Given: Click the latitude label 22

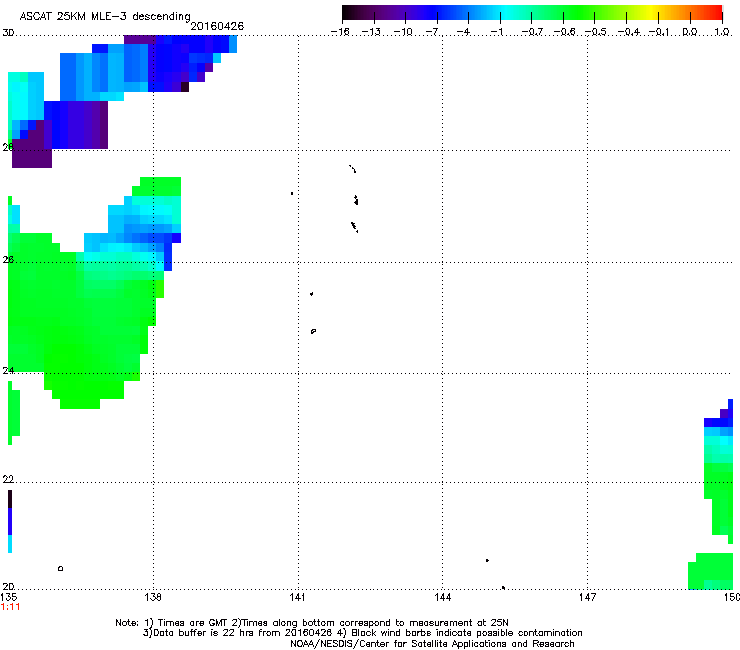Looking at the screenshot, I should [x=8, y=479].
